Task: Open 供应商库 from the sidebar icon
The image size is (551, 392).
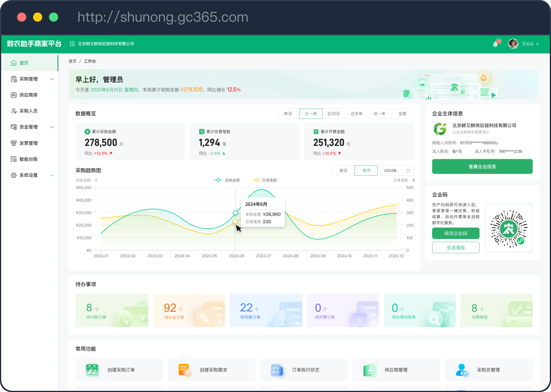Action: (x=14, y=95)
